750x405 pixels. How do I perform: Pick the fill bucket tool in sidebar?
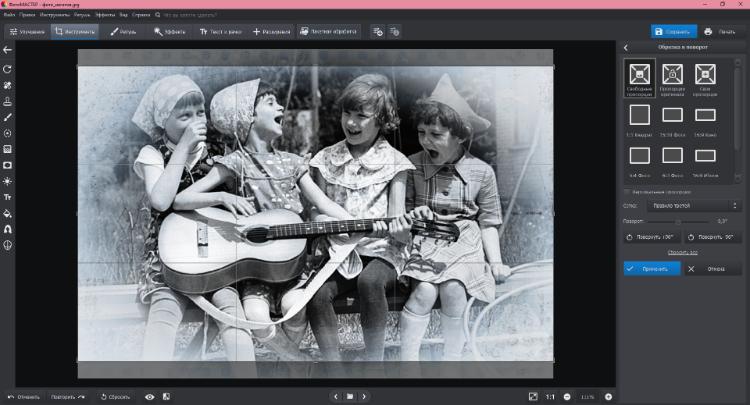coord(8,213)
